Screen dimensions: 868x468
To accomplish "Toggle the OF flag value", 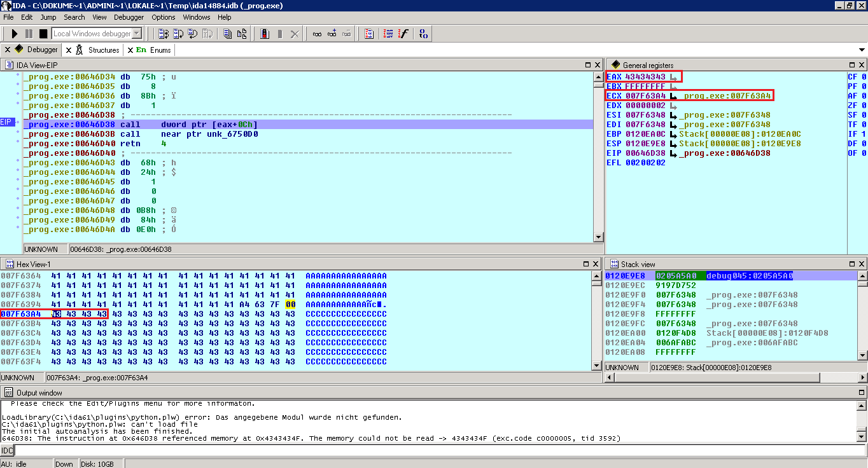I will coord(864,153).
